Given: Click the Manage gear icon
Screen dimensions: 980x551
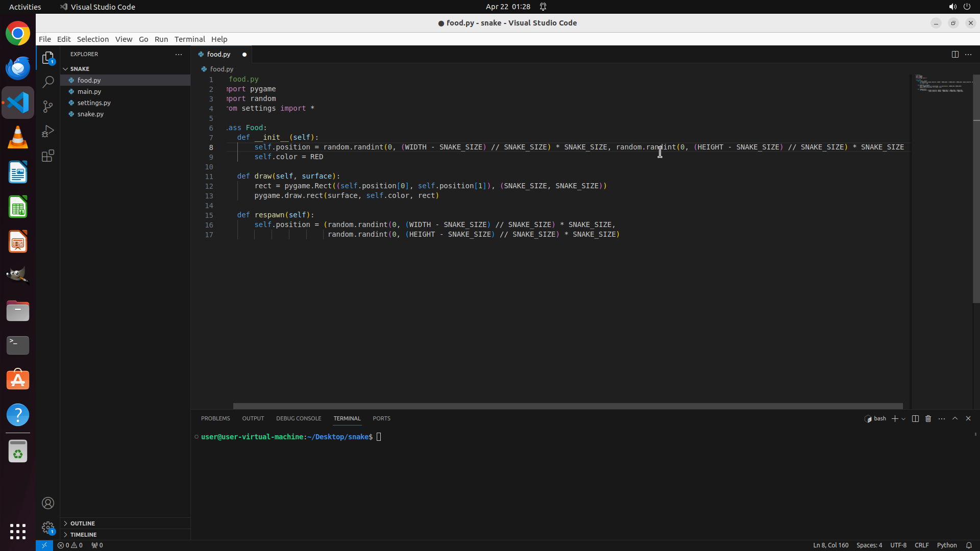Looking at the screenshot, I should (48, 527).
